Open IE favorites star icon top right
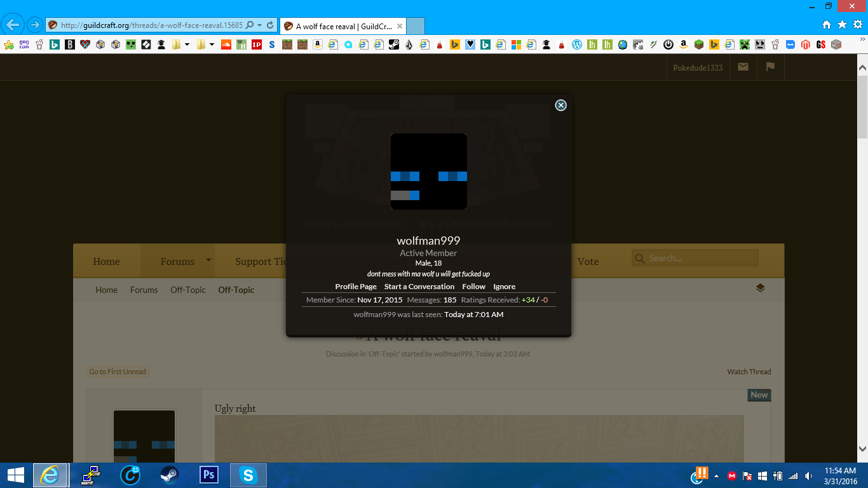Screen dimensions: 868x488 pyautogui.click(x=842, y=25)
